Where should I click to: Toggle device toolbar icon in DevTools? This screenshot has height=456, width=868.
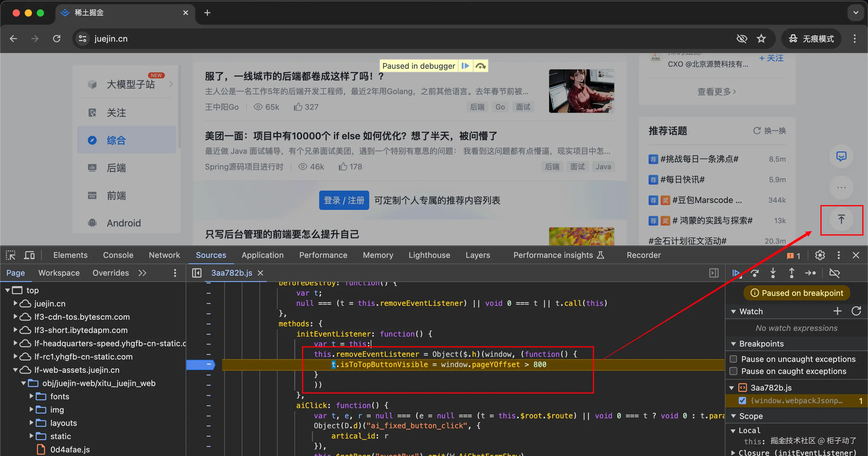coord(29,255)
